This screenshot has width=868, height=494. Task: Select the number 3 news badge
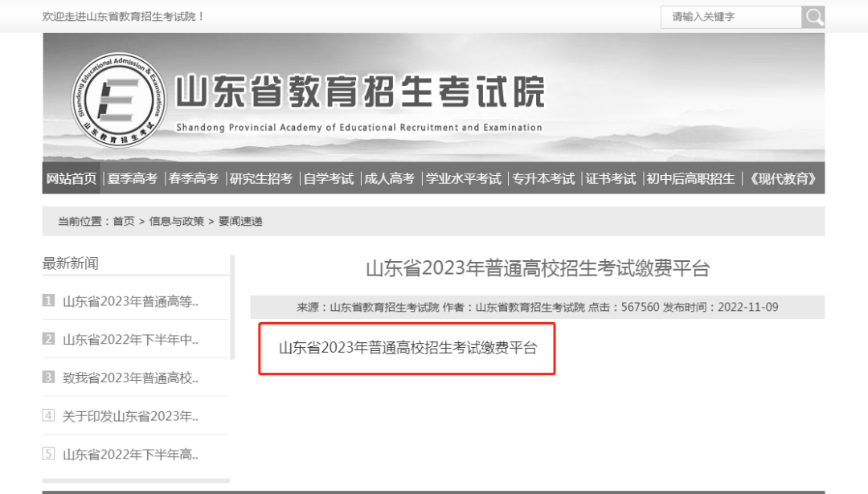(x=48, y=378)
